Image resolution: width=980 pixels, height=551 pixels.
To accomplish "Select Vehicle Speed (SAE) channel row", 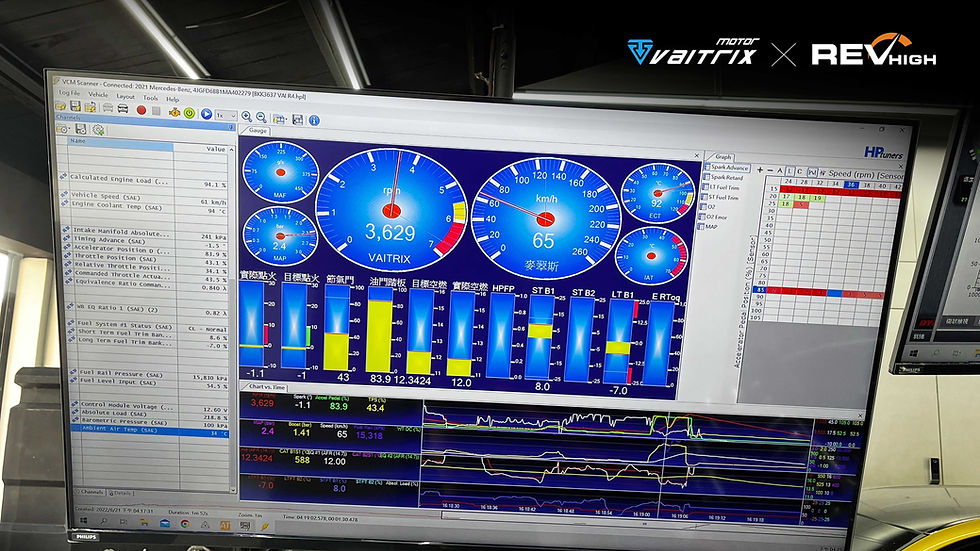I will point(143,197).
